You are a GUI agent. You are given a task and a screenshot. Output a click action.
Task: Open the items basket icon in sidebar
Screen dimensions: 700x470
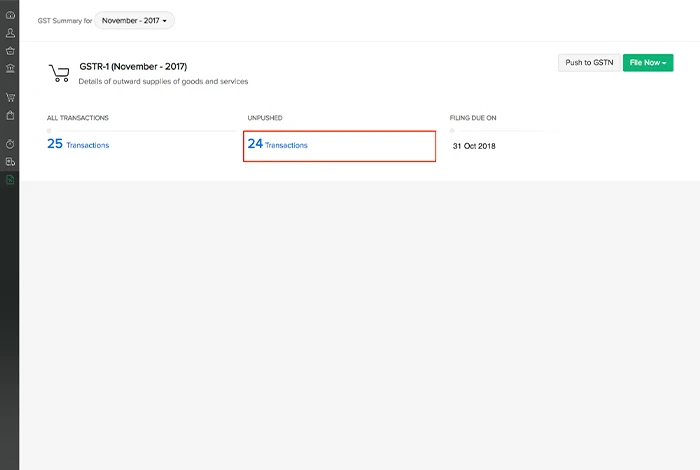[x=10, y=50]
